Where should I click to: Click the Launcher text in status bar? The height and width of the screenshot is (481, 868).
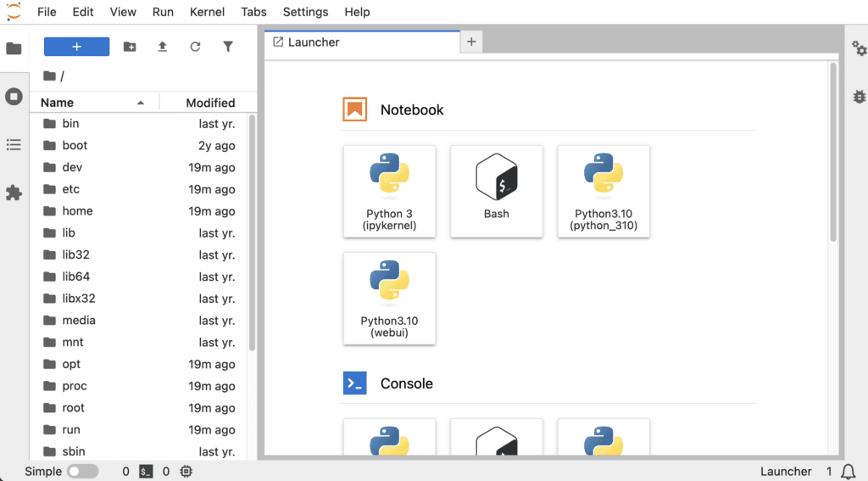(x=786, y=472)
